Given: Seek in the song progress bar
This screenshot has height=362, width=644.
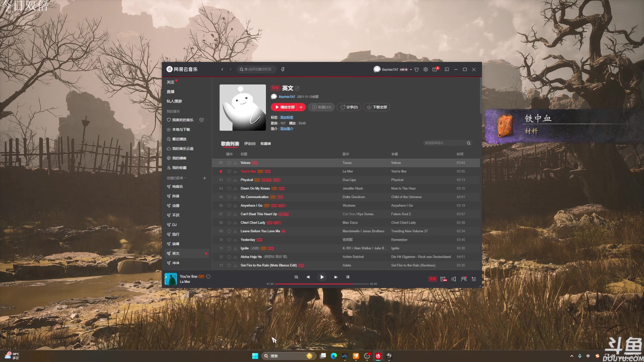Looking at the screenshot, I should tap(322, 284).
